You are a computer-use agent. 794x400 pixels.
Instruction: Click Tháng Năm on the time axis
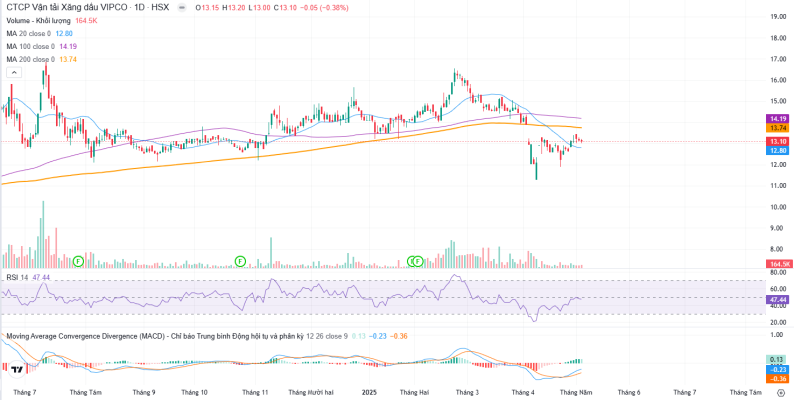(576, 392)
